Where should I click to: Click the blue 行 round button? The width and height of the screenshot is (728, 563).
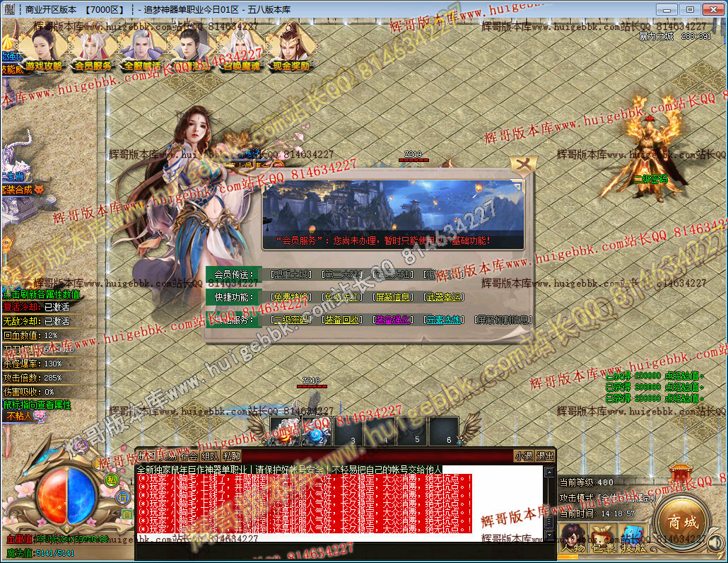(123, 497)
